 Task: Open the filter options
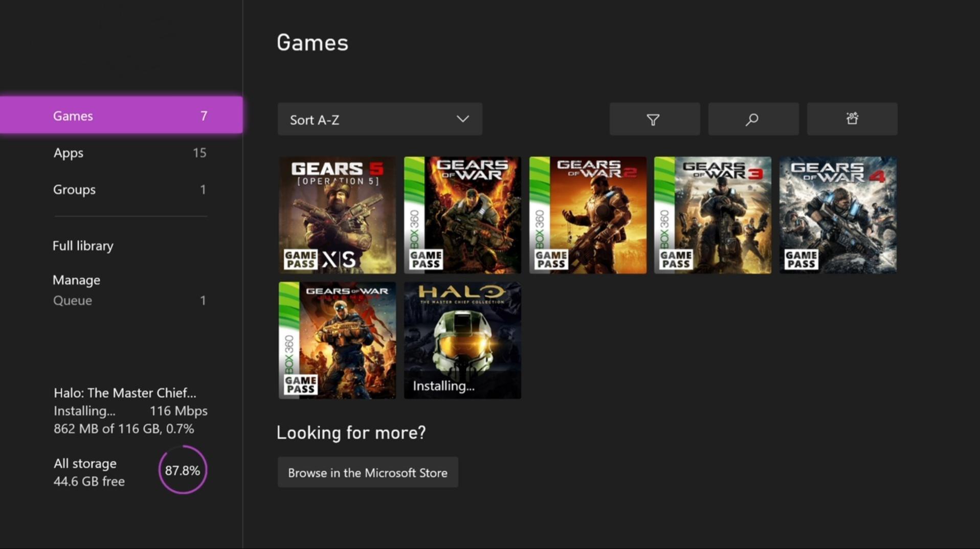point(654,119)
